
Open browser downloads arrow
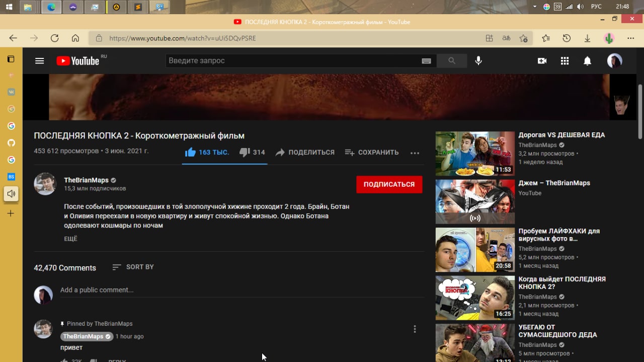(587, 38)
